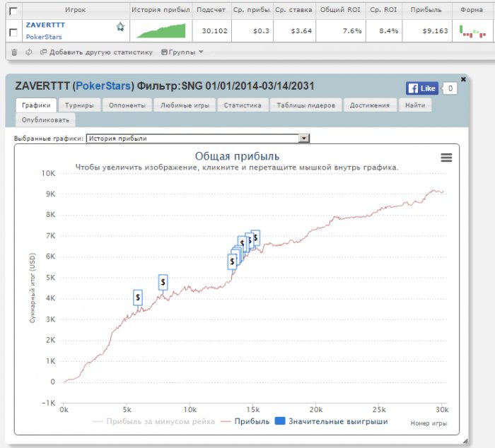Click the star icon next to ZAVERTTT
Screen dimensions: 495x448
coord(120,27)
